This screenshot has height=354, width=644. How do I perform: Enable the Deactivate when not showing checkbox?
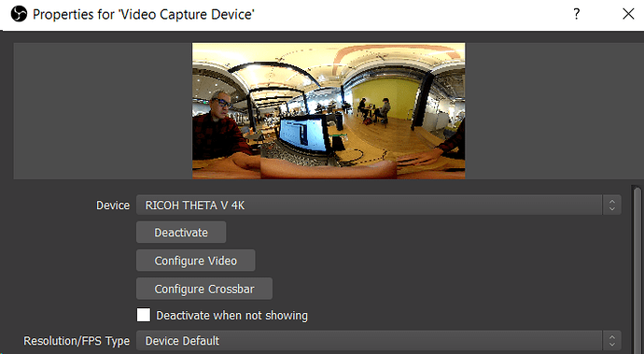click(144, 315)
